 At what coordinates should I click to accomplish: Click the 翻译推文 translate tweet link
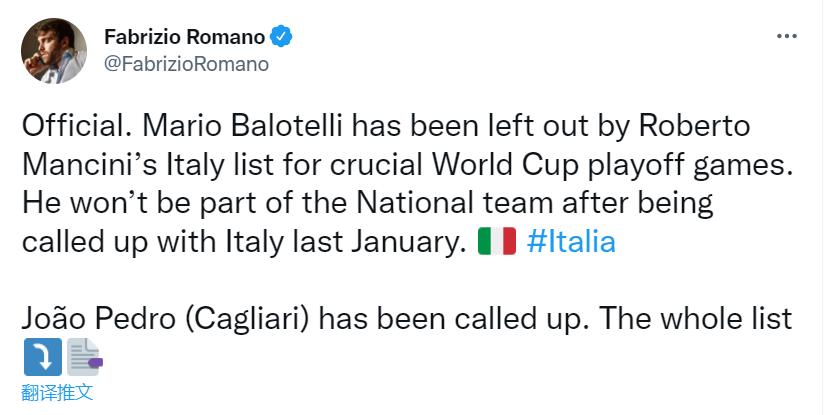click(x=57, y=392)
